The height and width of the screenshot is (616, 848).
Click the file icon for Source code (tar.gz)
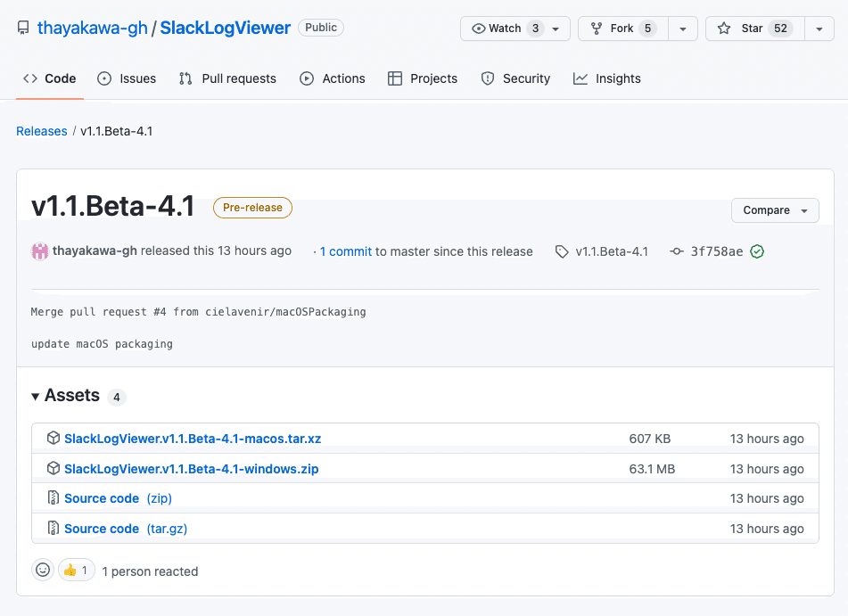click(53, 528)
